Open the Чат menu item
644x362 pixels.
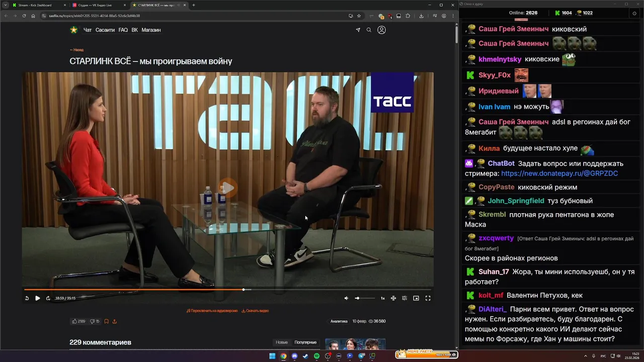pyautogui.click(x=88, y=30)
